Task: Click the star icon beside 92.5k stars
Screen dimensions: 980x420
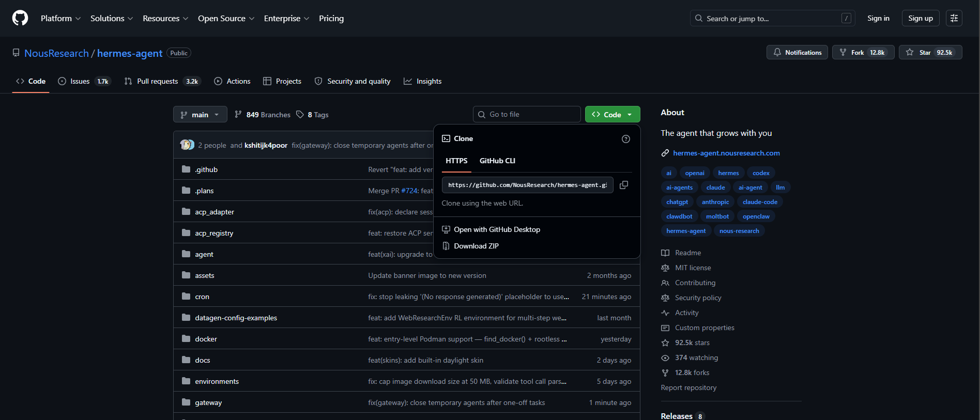Action: click(x=665, y=343)
